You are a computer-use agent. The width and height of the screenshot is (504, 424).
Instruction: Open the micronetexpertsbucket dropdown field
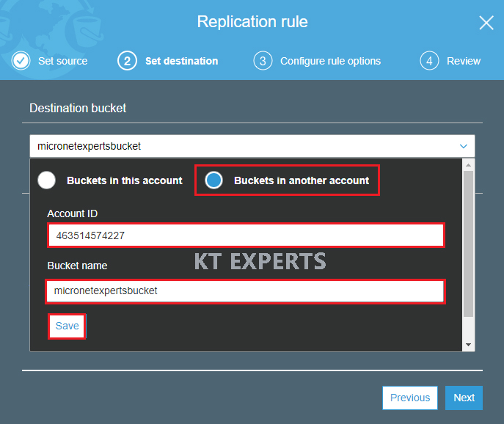pyautogui.click(x=252, y=146)
